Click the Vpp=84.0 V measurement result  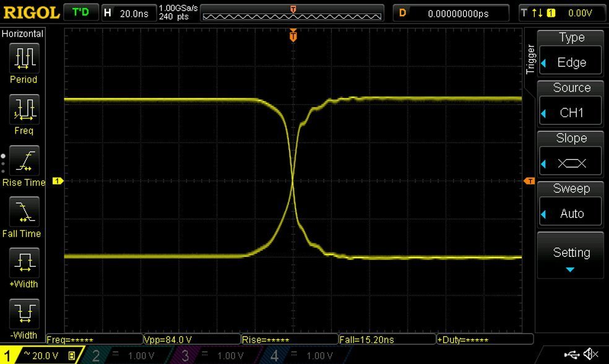click(x=192, y=339)
